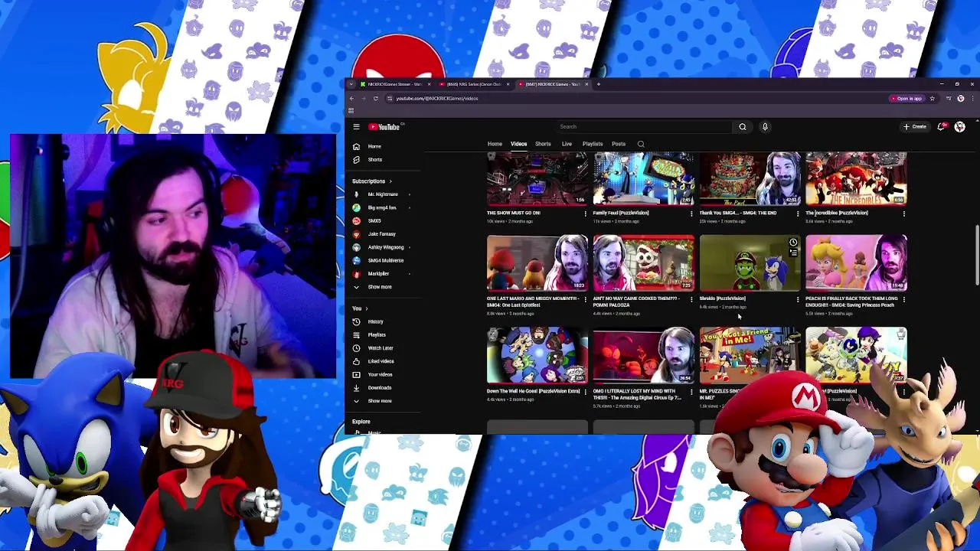The image size is (980, 551).
Task: Go back in browser history
Action: [351, 99]
